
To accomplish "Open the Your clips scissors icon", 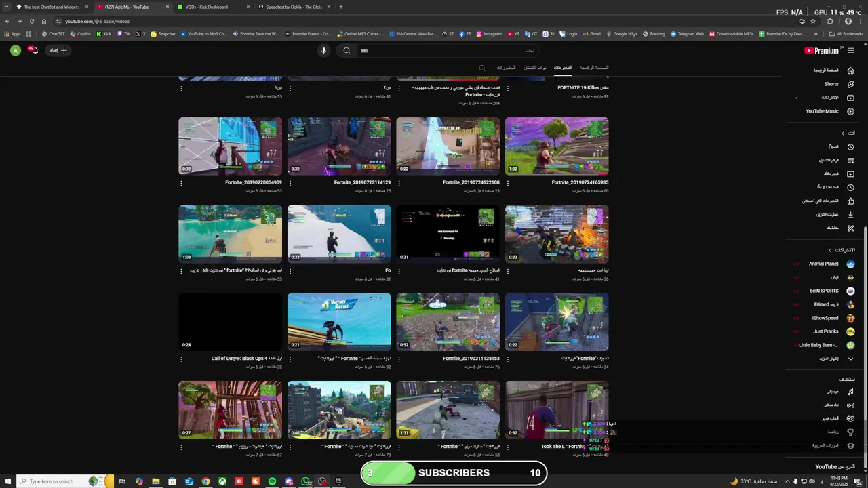I will click(x=850, y=228).
